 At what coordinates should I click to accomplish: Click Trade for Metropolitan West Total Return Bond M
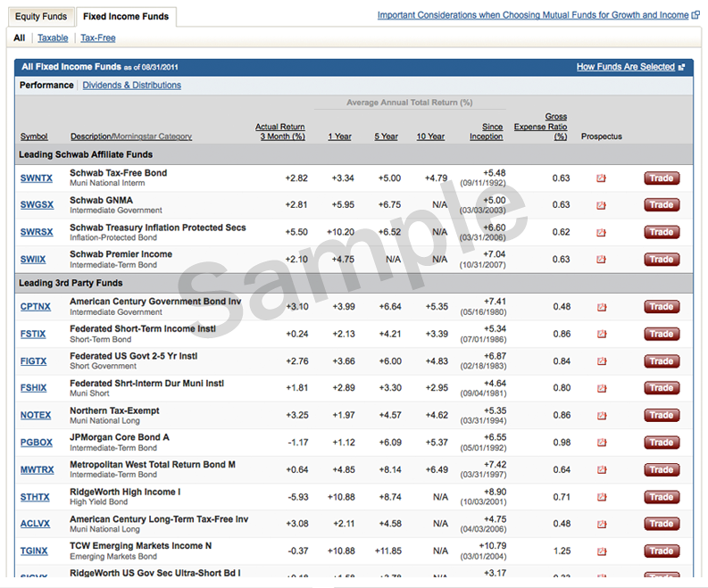(x=662, y=469)
